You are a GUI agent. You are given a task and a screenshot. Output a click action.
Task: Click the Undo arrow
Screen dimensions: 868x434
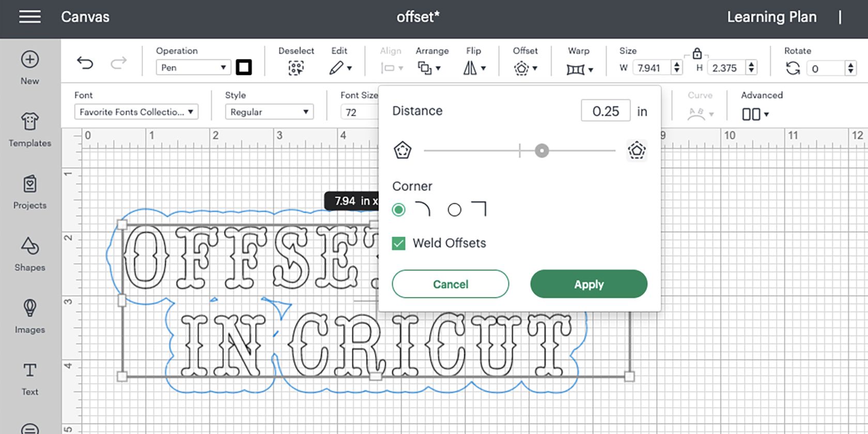pyautogui.click(x=85, y=64)
